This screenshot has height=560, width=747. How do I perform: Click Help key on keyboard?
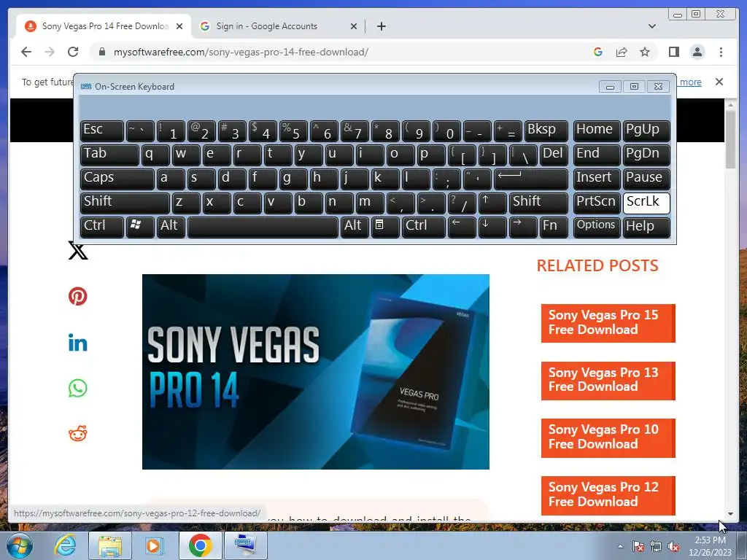(x=646, y=227)
